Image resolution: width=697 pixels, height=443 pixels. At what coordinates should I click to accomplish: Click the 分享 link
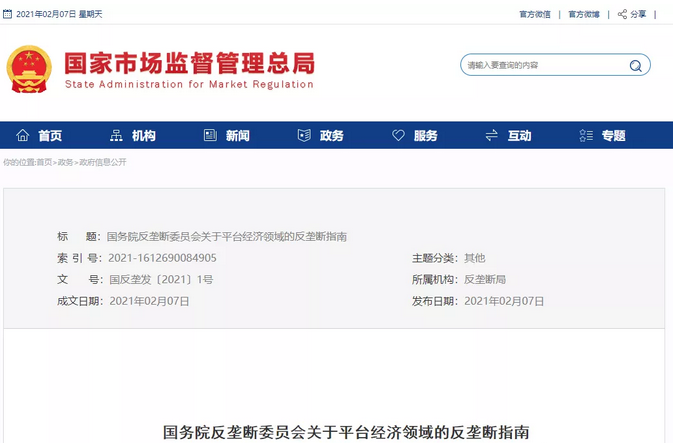[x=638, y=15]
